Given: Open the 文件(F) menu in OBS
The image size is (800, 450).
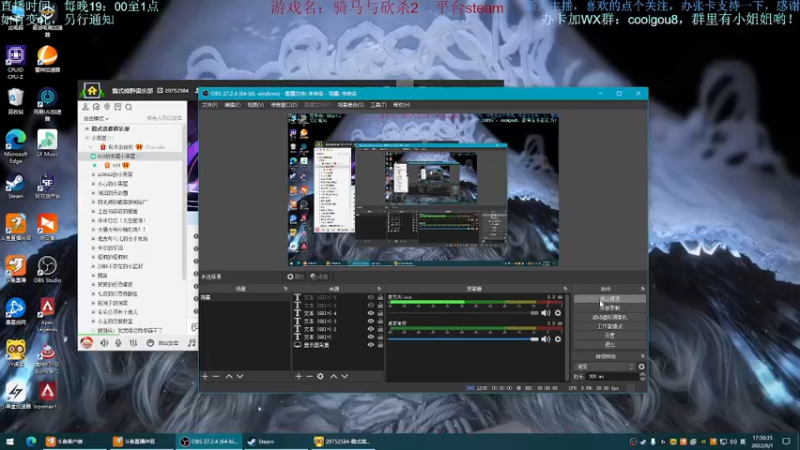Looking at the screenshot, I should (x=209, y=105).
